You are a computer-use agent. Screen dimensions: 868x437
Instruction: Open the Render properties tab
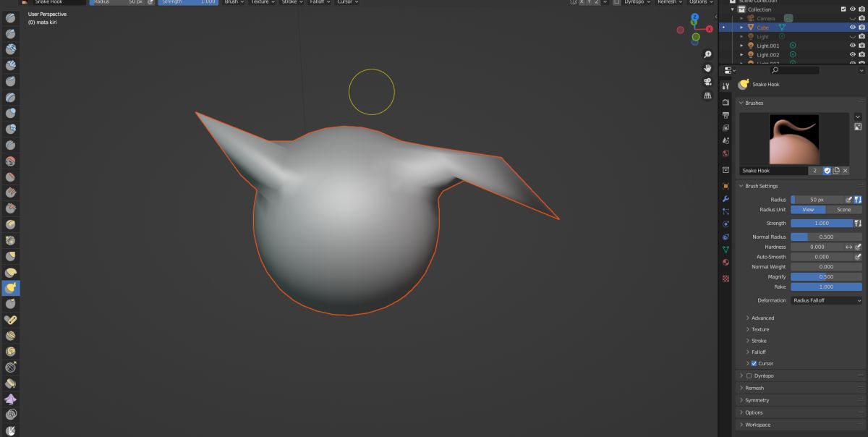click(x=726, y=102)
